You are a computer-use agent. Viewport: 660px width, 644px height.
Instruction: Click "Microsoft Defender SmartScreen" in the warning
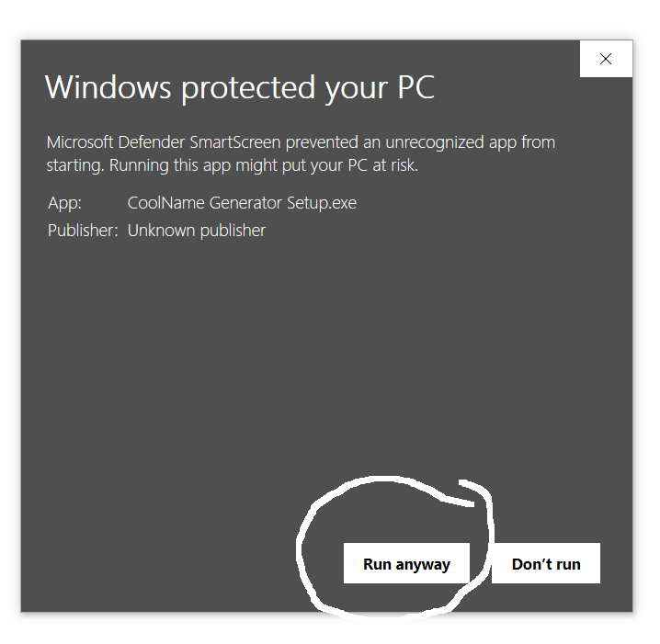point(164,142)
